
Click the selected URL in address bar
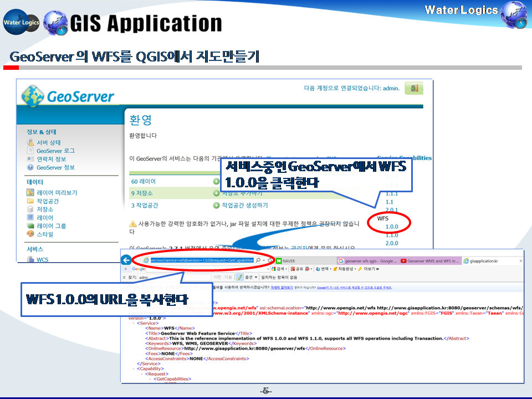point(202,260)
